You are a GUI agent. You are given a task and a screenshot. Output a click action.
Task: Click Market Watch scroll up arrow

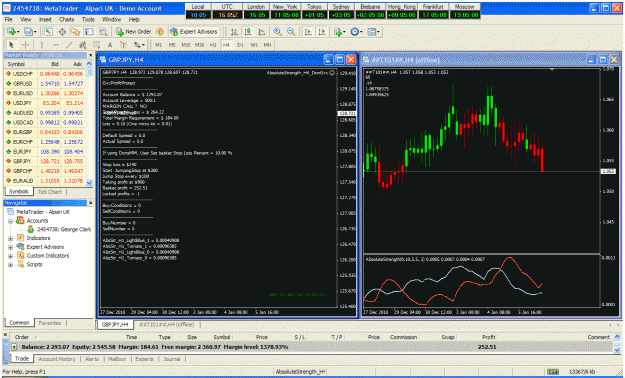[x=89, y=64]
